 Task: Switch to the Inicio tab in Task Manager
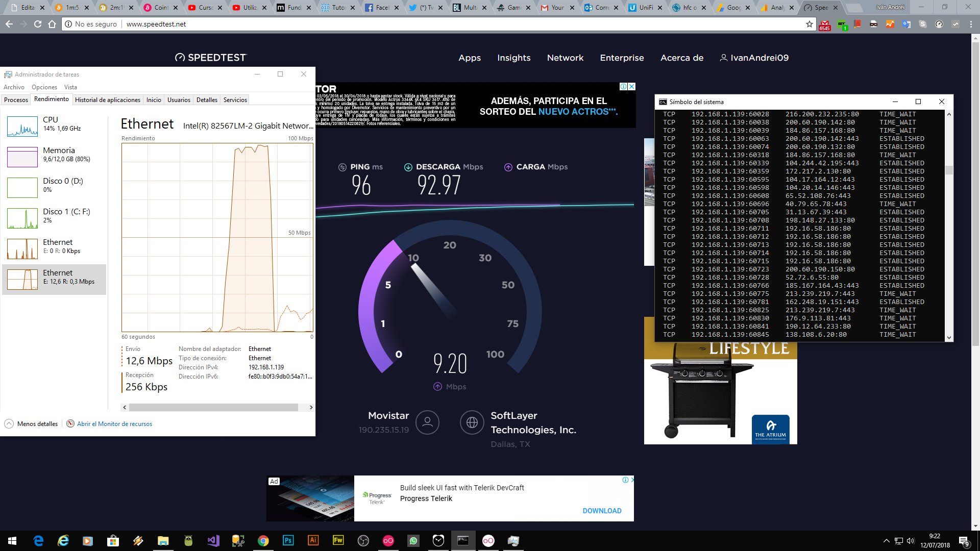pos(154,100)
